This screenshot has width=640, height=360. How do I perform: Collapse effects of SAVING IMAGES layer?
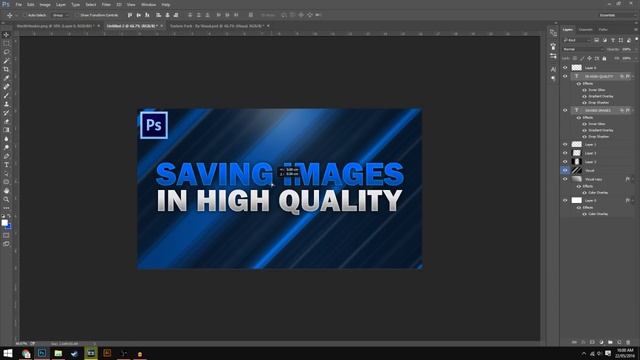click(x=632, y=110)
